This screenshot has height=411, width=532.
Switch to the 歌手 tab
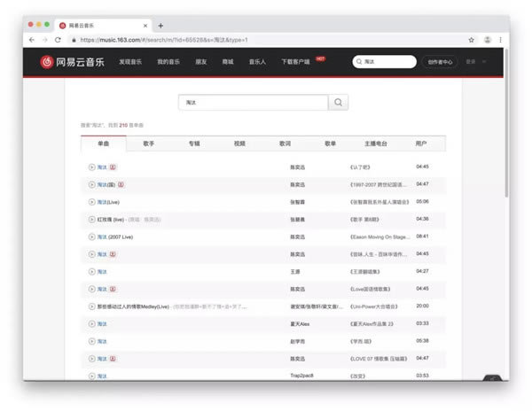148,143
